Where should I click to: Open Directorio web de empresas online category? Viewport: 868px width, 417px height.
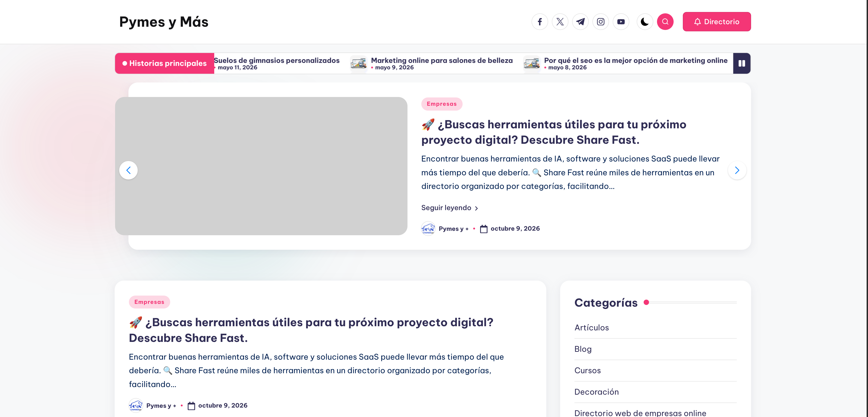click(x=640, y=413)
